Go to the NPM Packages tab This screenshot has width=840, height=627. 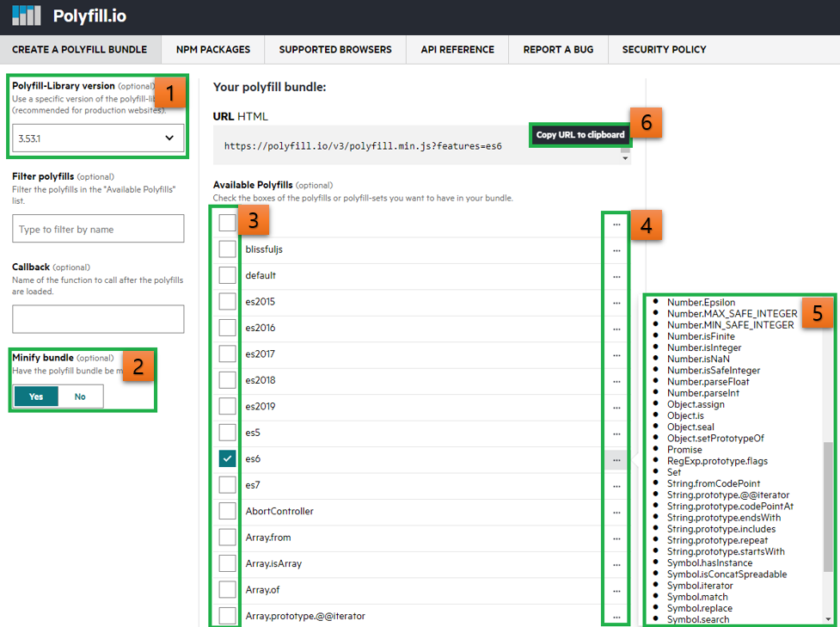(x=213, y=49)
